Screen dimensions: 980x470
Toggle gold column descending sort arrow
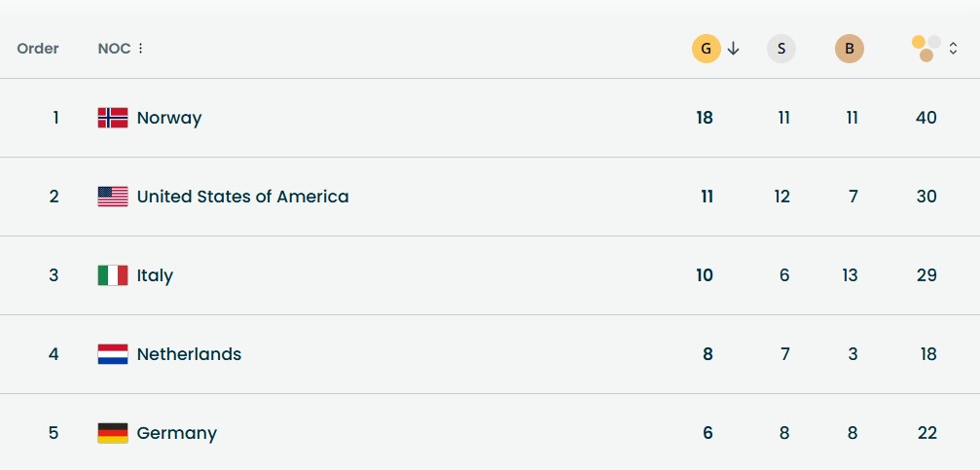point(734,49)
